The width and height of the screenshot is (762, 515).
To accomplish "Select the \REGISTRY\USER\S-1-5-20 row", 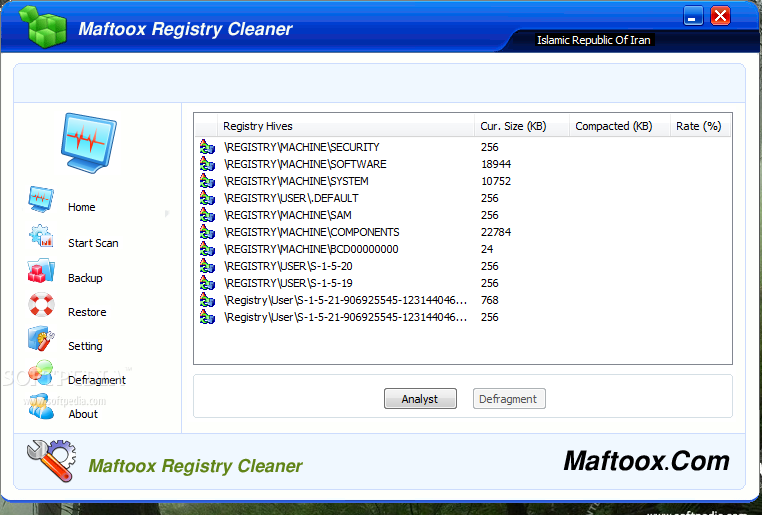I will pos(464,266).
